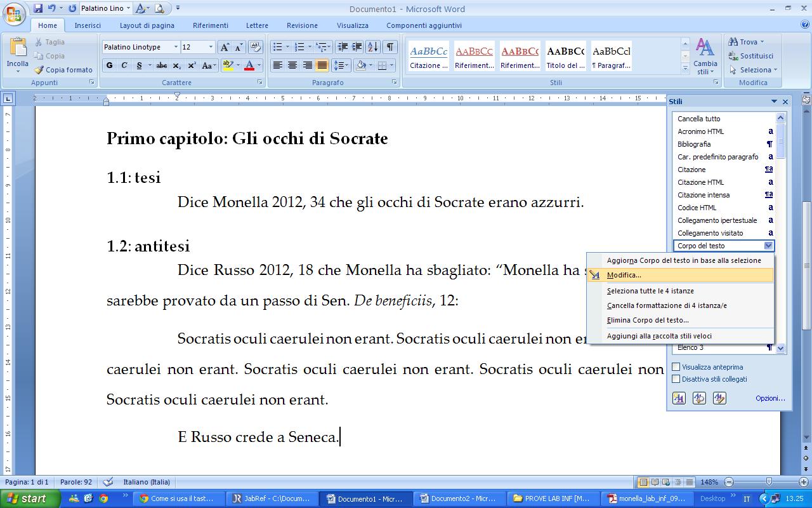Decrease paragraph indent

coord(343,47)
